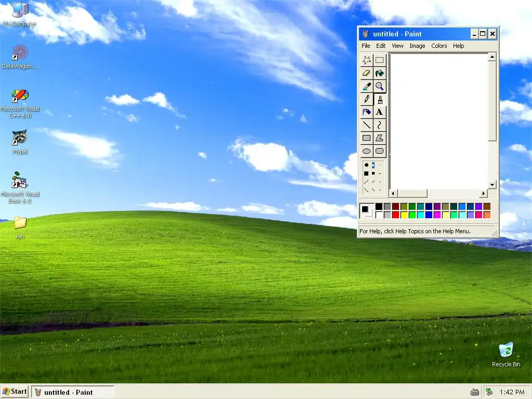532x399 pixels.
Task: Pick the orange color swatch
Action: 487,215
